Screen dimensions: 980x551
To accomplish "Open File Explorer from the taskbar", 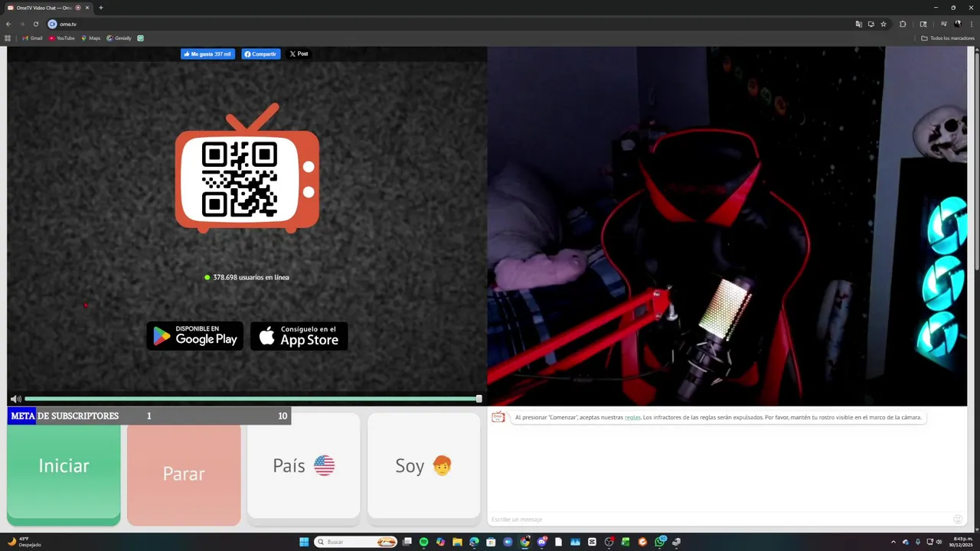I will coord(457,542).
